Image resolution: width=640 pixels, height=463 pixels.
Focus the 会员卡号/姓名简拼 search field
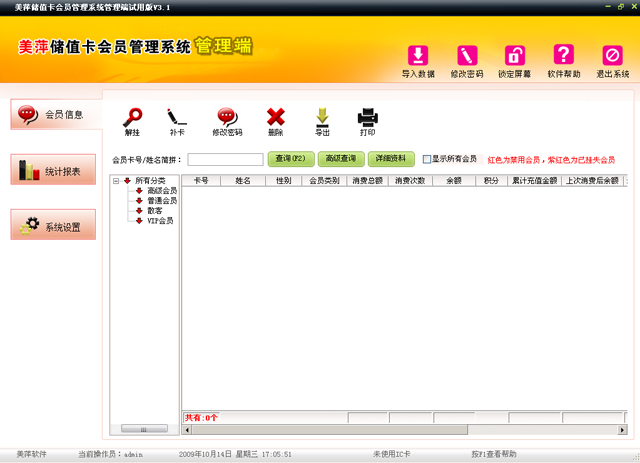[224, 159]
